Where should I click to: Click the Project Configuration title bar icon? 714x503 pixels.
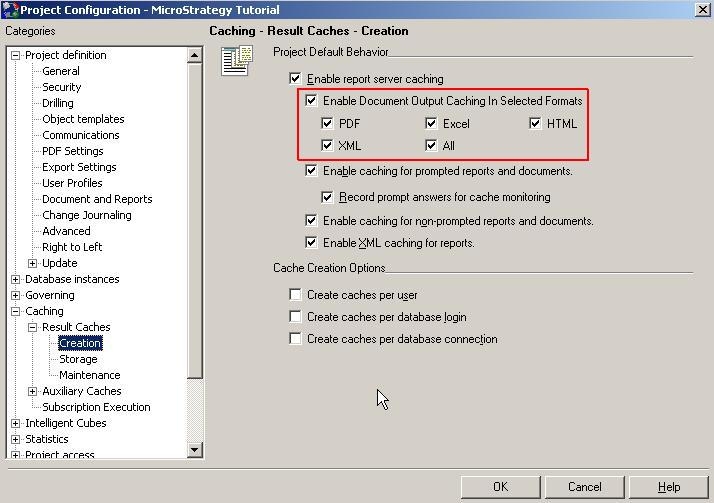pyautogui.click(x=10, y=10)
